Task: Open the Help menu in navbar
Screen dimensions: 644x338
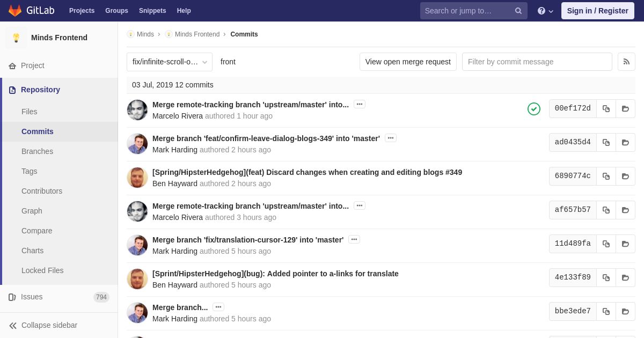Action: (x=184, y=11)
